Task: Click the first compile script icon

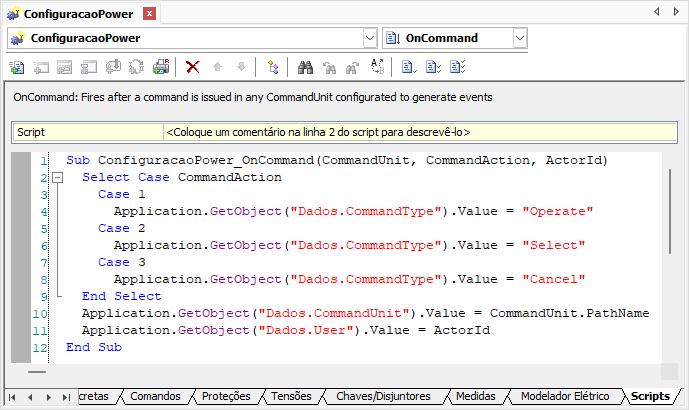Action: tap(408, 67)
